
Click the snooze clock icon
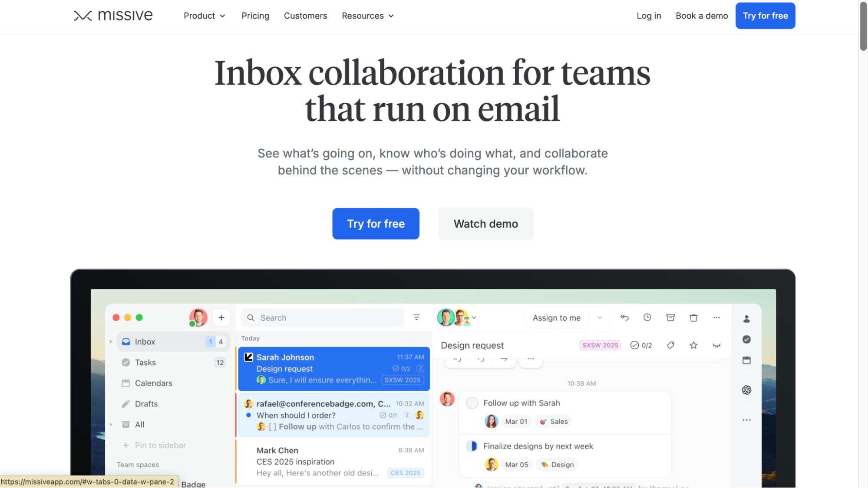(x=647, y=318)
